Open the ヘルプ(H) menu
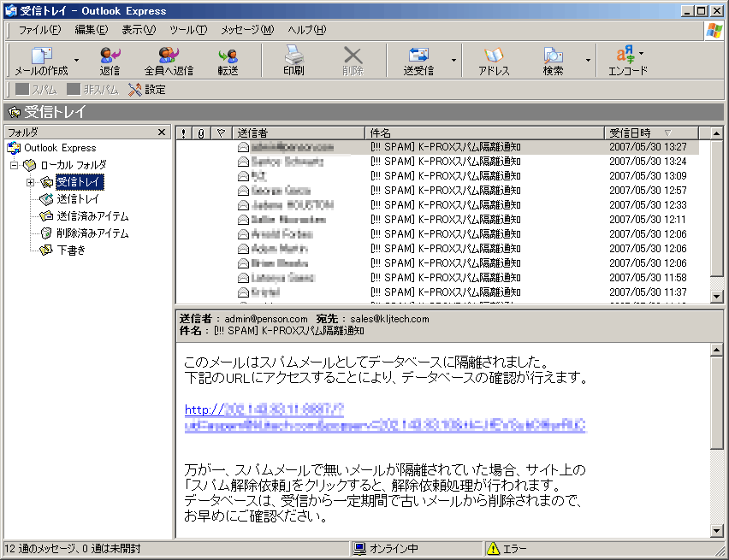Viewport: 729px width, 560px height. [x=307, y=30]
